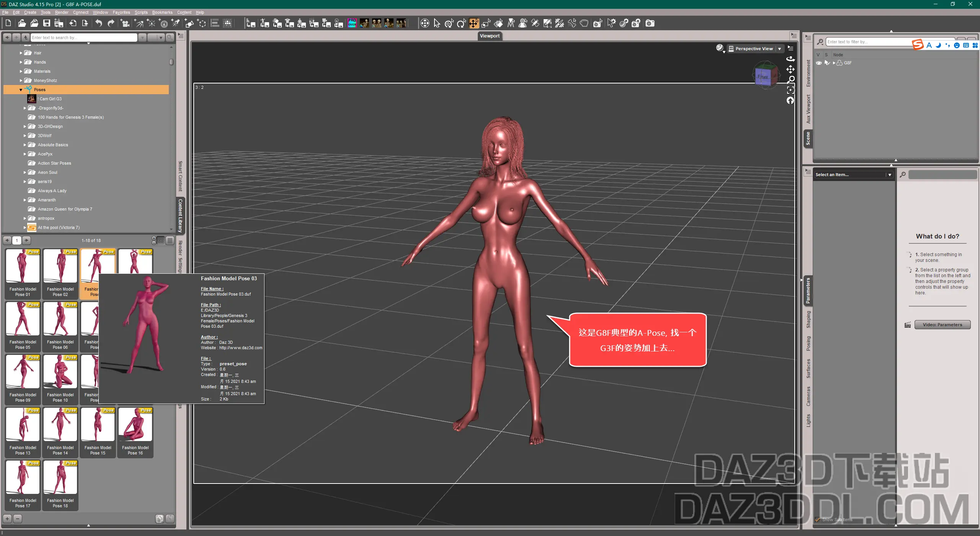Toggle visibility eye of G8F node
Viewport: 980px width, 536px height.
coord(818,63)
